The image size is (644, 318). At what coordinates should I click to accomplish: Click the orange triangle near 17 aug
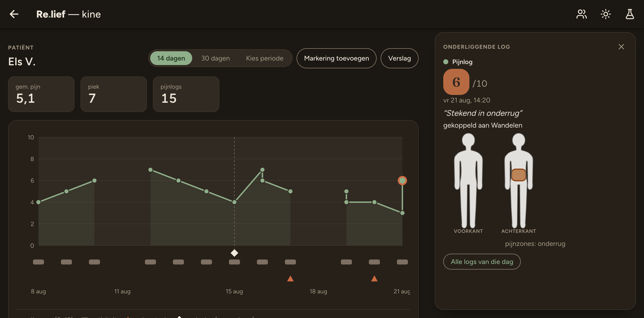(x=290, y=279)
